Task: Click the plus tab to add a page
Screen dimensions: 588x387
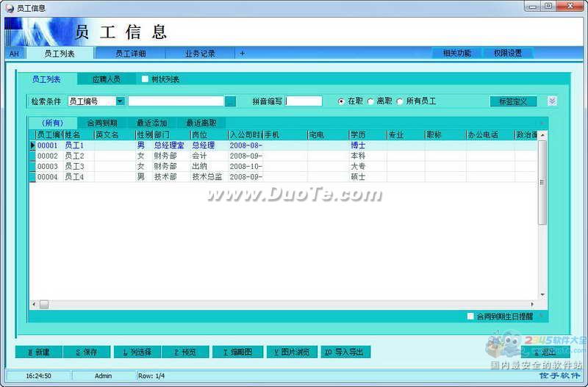Action: click(x=243, y=54)
